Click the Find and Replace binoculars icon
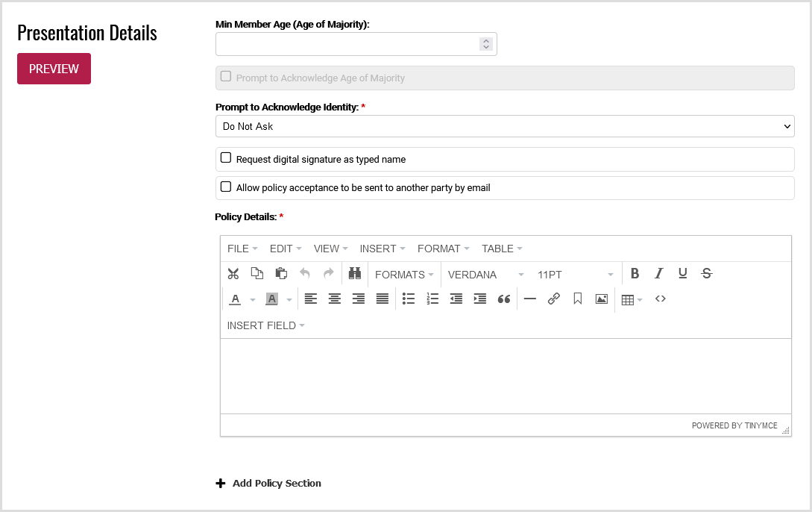 [355, 274]
